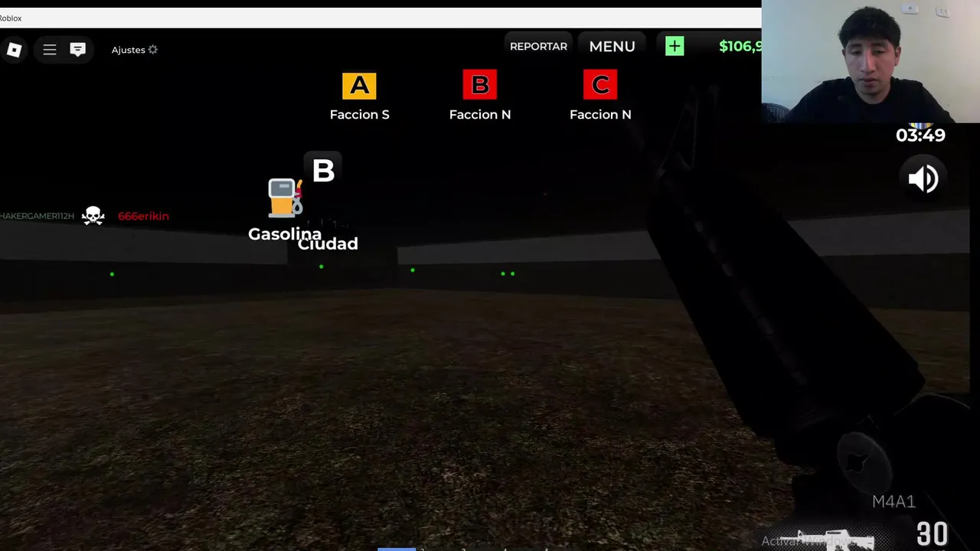Click the webcam overlay thumbnail
This screenshot has width=980, height=551.
pos(871,61)
